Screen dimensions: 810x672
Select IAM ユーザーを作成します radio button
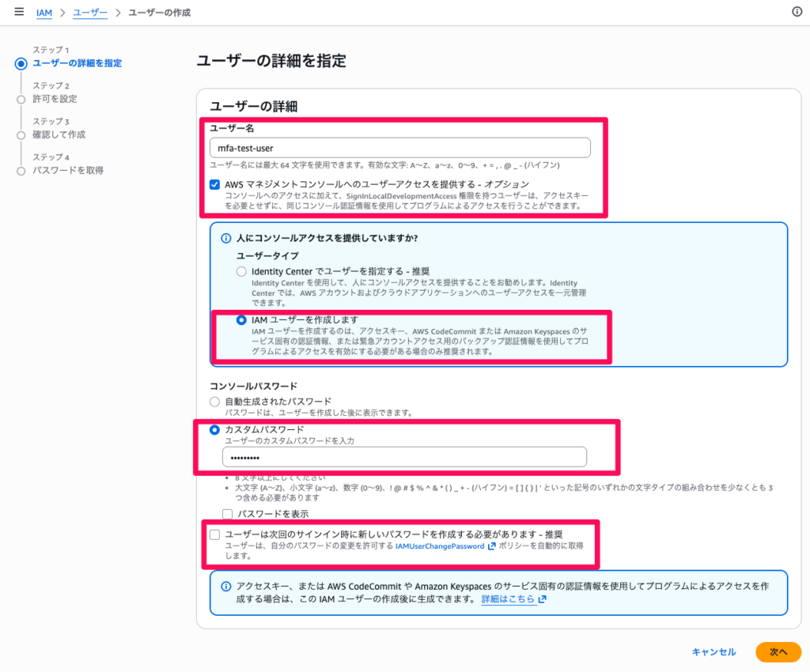click(241, 320)
